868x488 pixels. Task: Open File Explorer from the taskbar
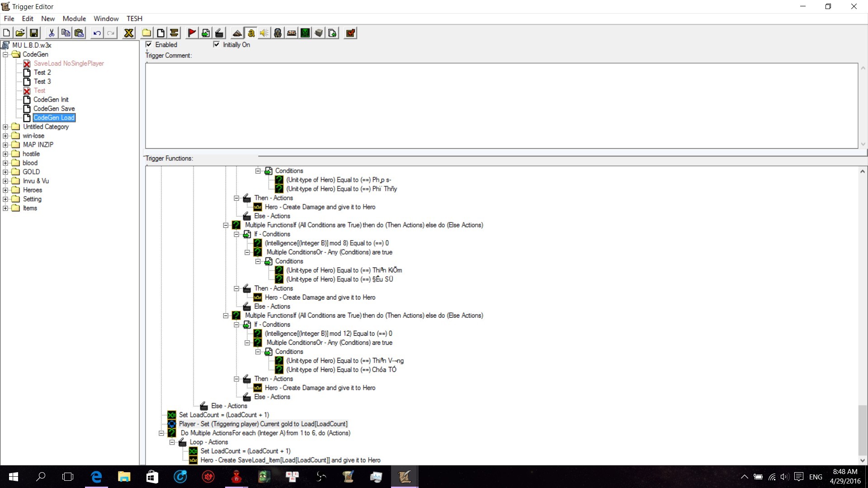(x=124, y=477)
